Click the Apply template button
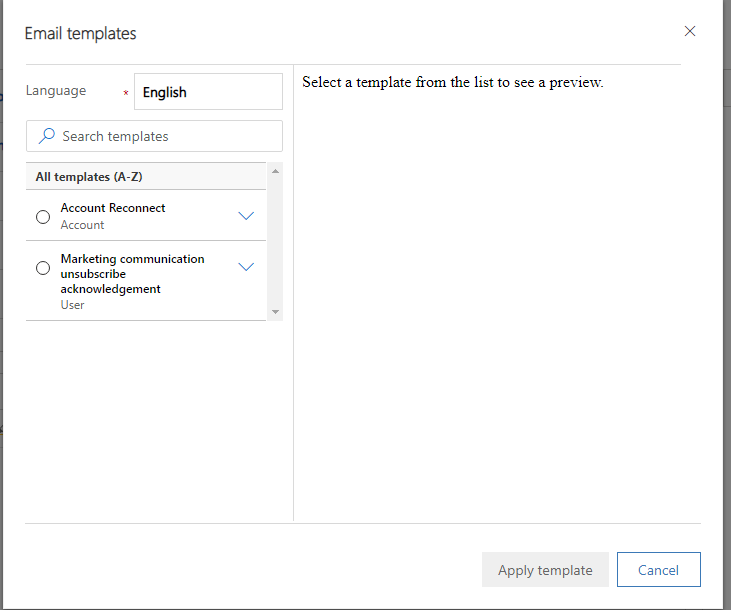 coord(545,569)
